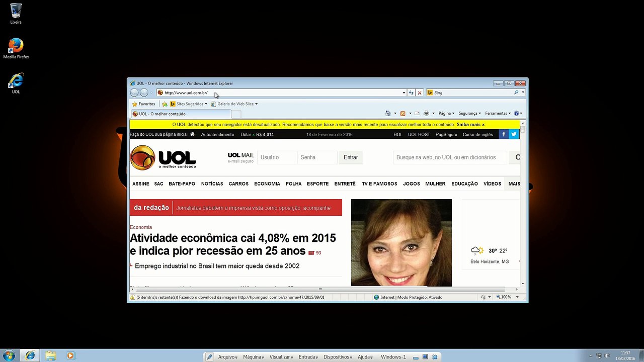This screenshot has width=644, height=362.
Task: Open the Arquivo menu in VM toolbar
Action: click(227, 357)
